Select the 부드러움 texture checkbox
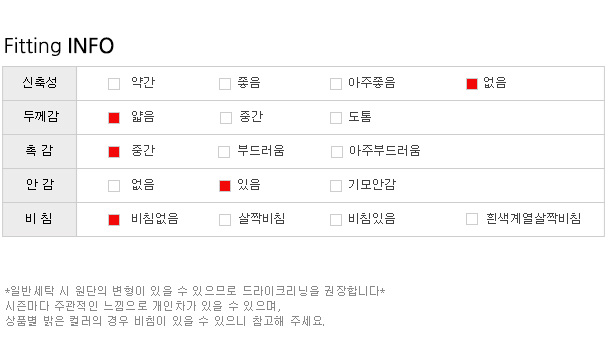Viewport: 608px width, 361px height. point(224,152)
